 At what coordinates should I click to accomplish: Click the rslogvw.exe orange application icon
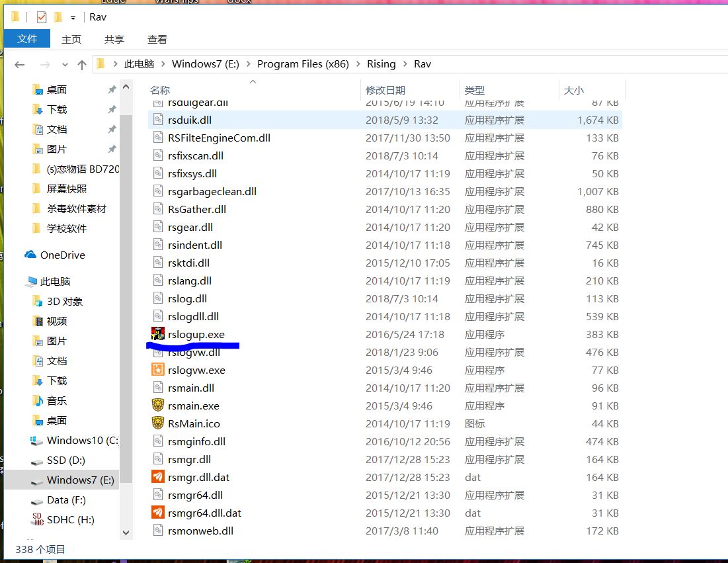click(158, 370)
